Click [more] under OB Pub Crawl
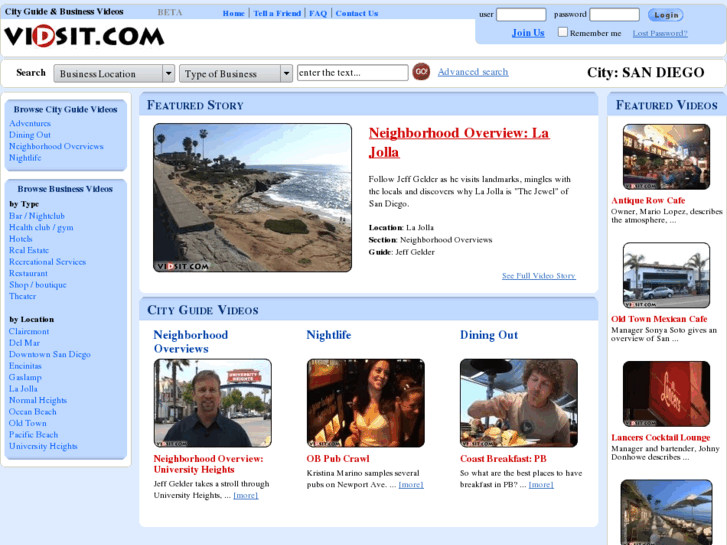 411,484
